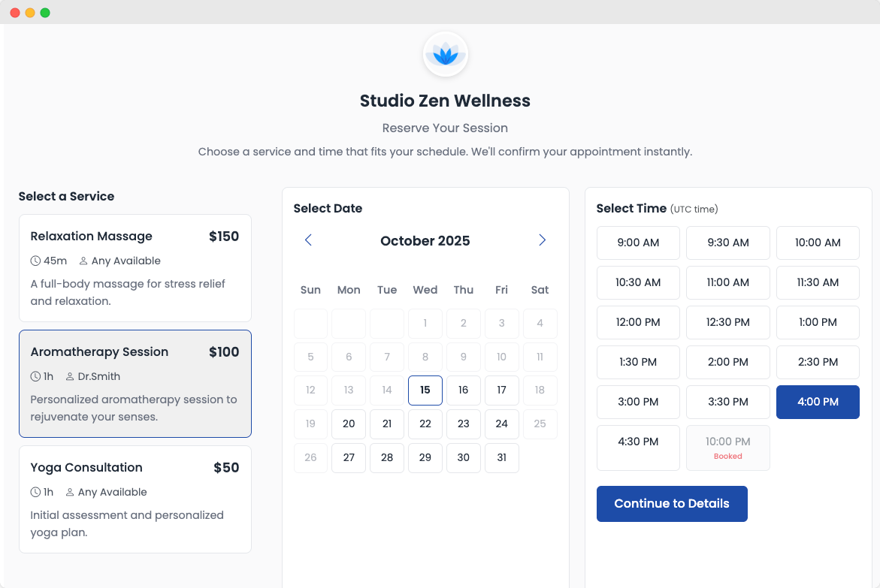Pick the 4:00 PM time slot
Viewport: 880px width, 588px height.
tap(818, 403)
